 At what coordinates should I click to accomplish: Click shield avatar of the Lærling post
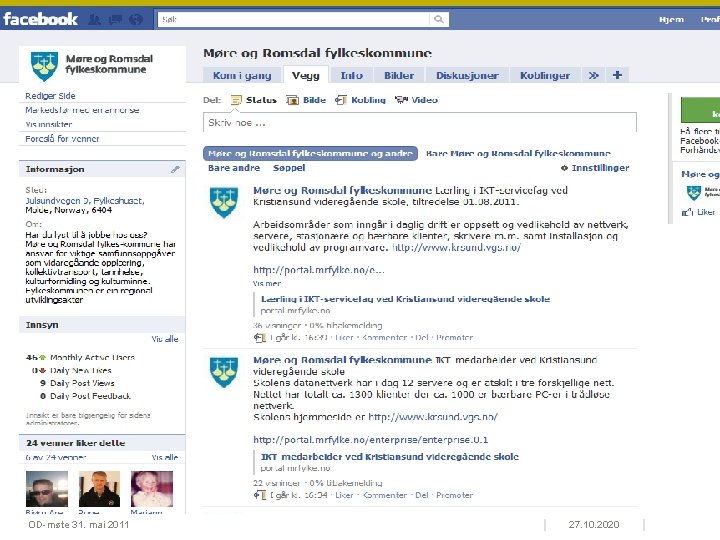(x=224, y=202)
